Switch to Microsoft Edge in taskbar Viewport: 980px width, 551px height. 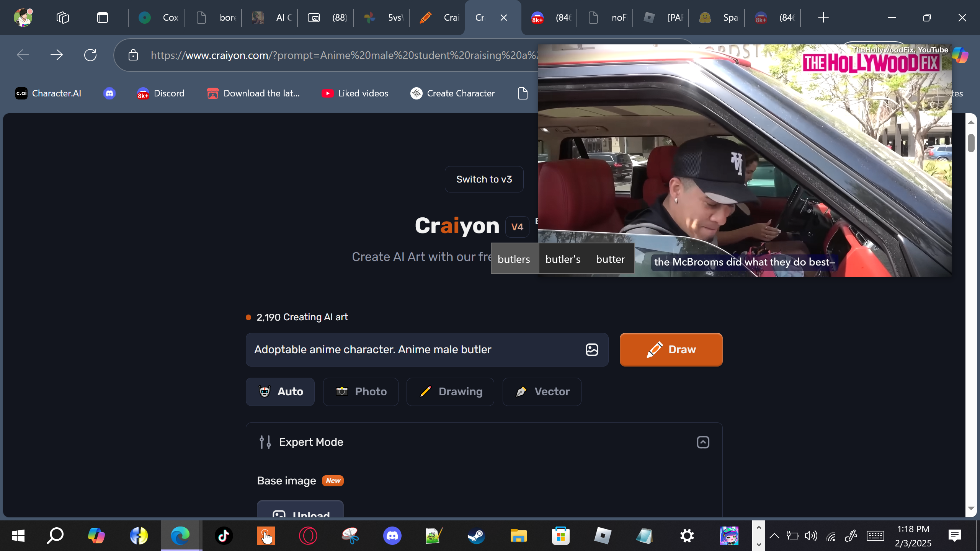181,536
